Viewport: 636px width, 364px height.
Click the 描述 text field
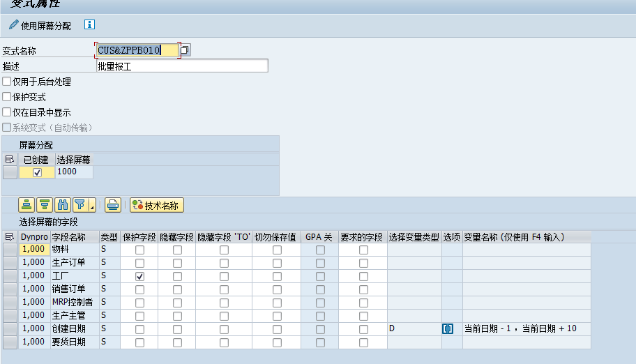click(182, 66)
